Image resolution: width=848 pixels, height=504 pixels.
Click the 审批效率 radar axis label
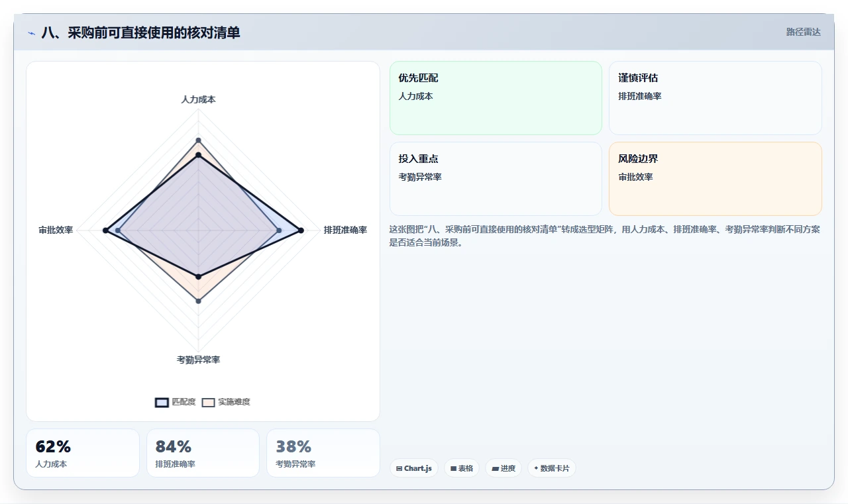coord(56,230)
